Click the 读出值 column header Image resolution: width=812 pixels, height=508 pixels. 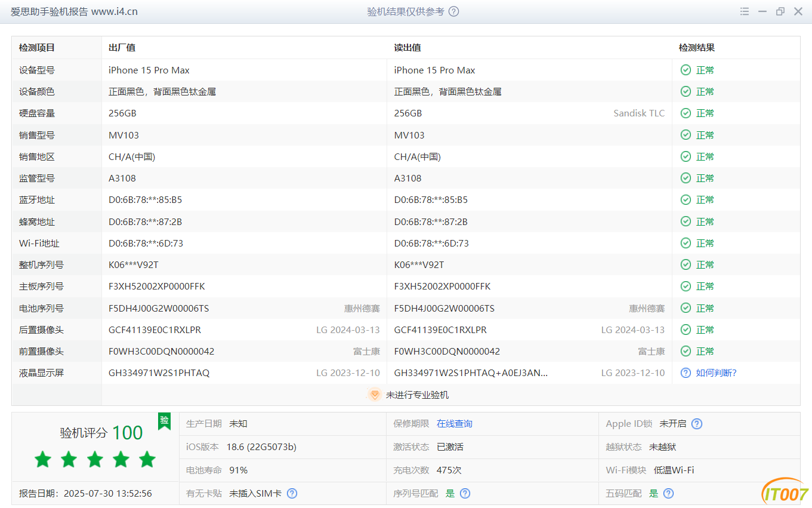[x=407, y=48]
